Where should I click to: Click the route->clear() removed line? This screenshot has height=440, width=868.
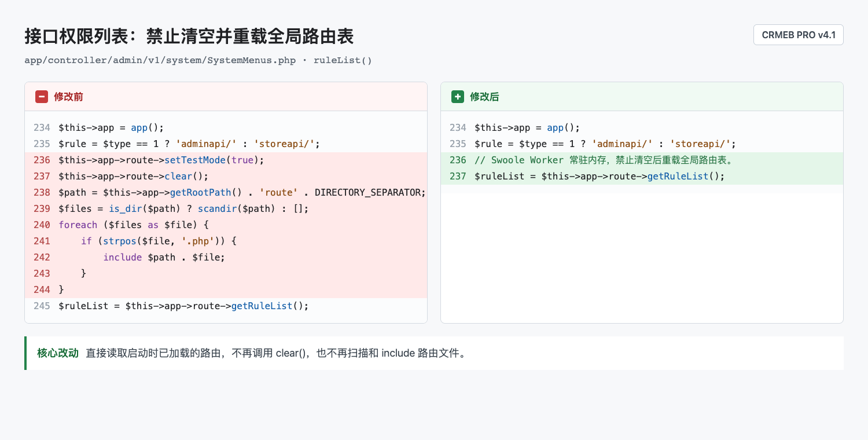[226, 176]
